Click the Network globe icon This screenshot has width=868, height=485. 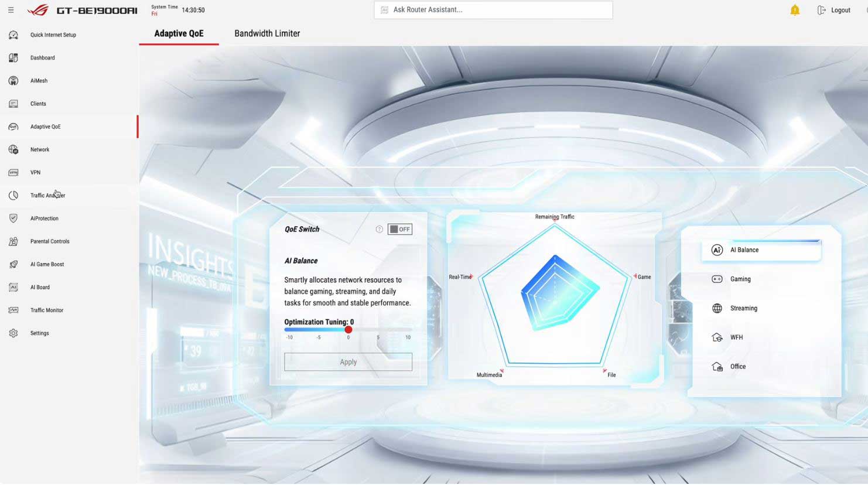point(13,149)
